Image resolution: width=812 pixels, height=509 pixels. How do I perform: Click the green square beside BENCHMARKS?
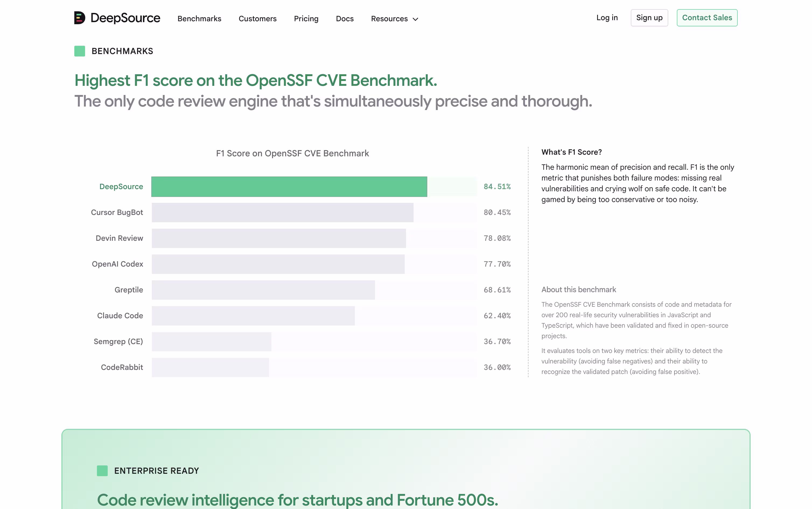pos(80,51)
